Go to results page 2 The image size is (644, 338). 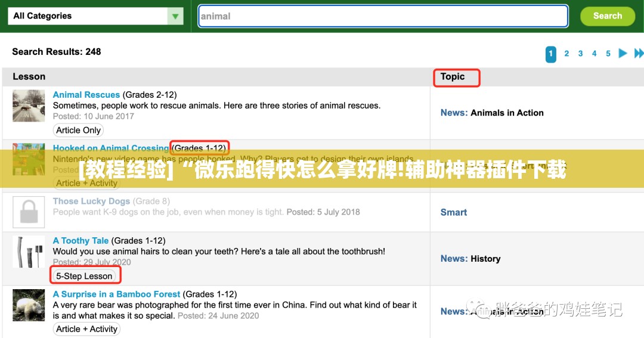[x=566, y=54]
